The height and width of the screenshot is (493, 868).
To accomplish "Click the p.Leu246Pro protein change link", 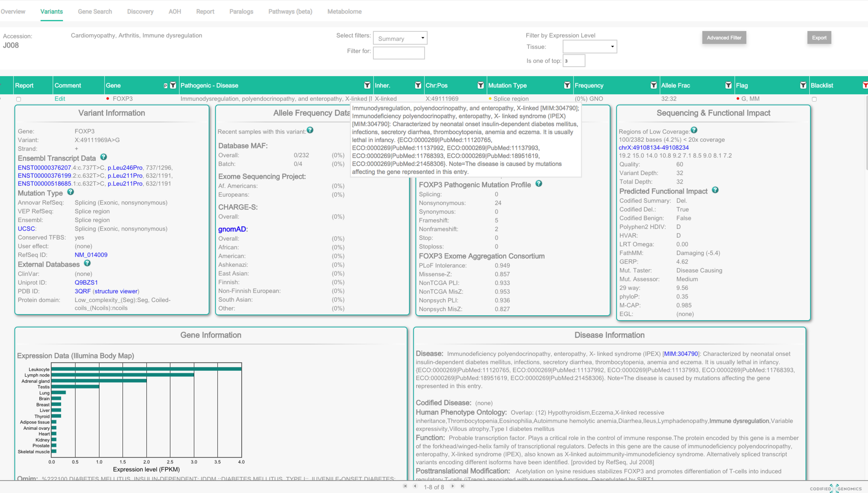I will point(125,168).
